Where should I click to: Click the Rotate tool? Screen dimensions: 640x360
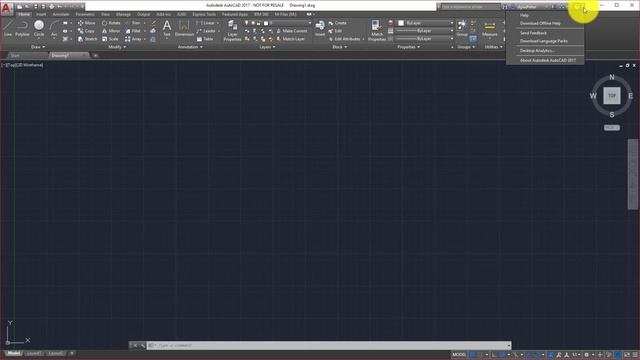[111, 23]
